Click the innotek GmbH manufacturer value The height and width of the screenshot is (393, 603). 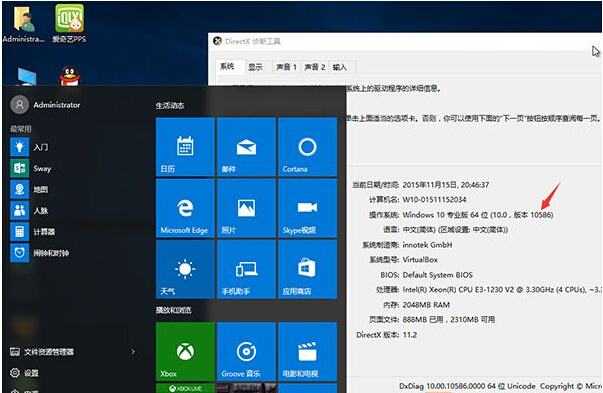point(427,245)
